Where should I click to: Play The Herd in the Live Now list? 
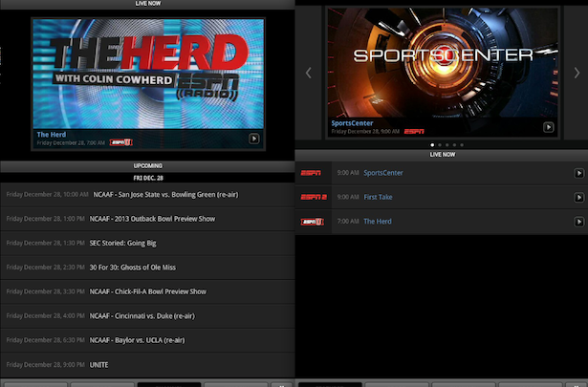pos(578,222)
